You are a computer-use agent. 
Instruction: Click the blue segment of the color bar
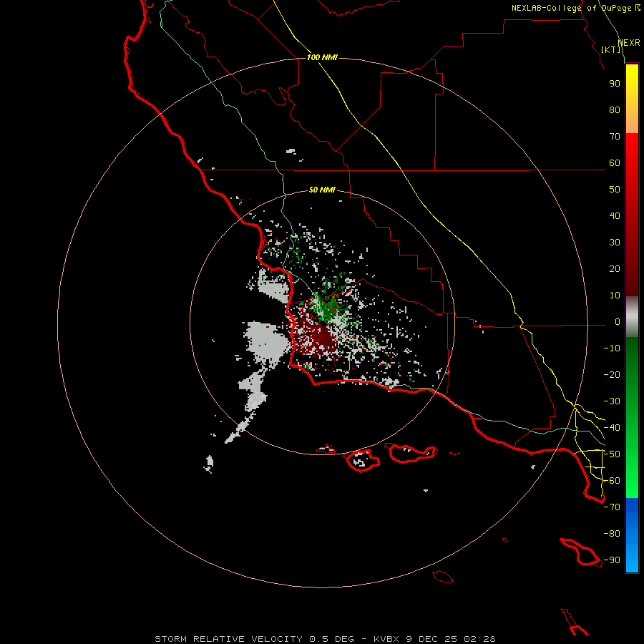pyautogui.click(x=632, y=535)
